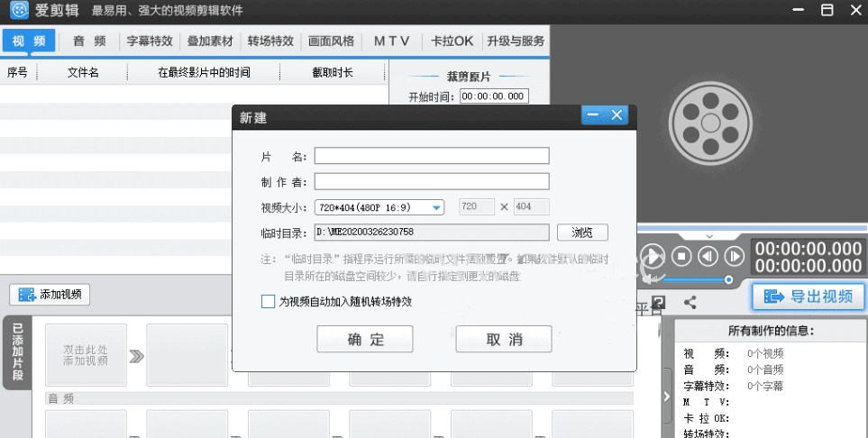Screen dimensions: 868x438
Task: Enable auto random transition effects checkbox
Action: (268, 302)
